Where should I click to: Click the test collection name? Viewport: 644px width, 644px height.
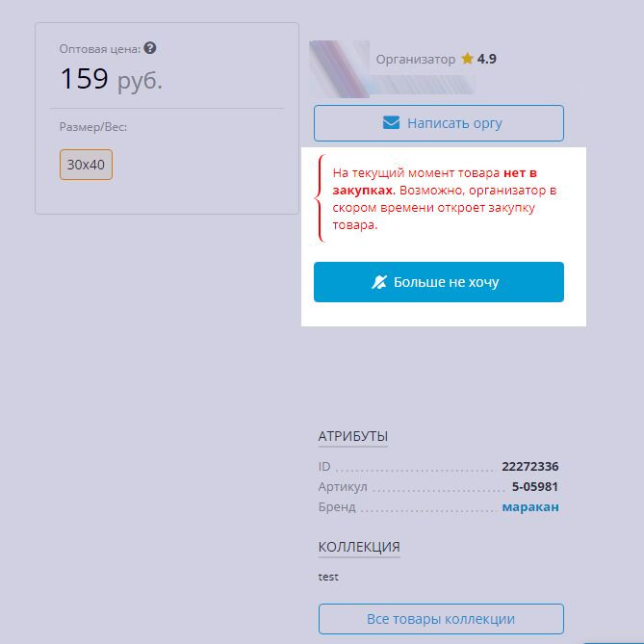pyautogui.click(x=328, y=577)
